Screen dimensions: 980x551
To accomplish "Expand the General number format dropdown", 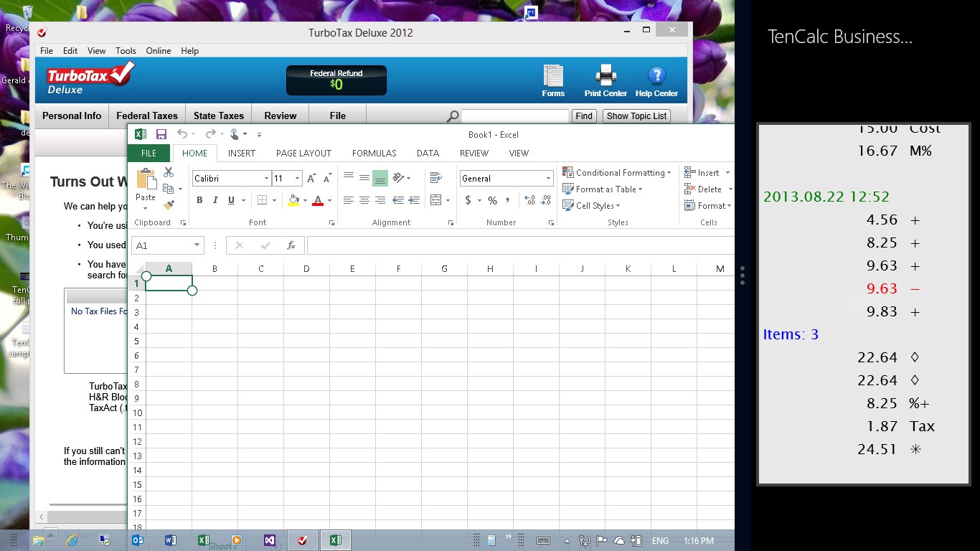I will tap(548, 179).
